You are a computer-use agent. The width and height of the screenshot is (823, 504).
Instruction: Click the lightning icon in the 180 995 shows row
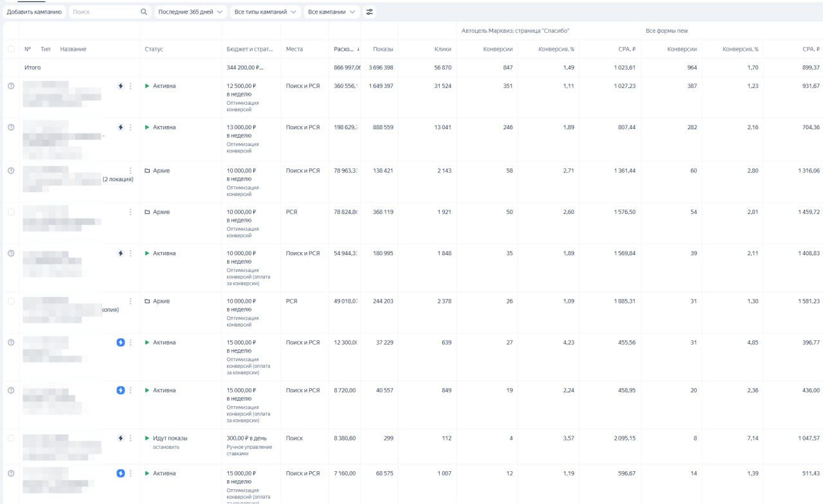pyautogui.click(x=120, y=253)
